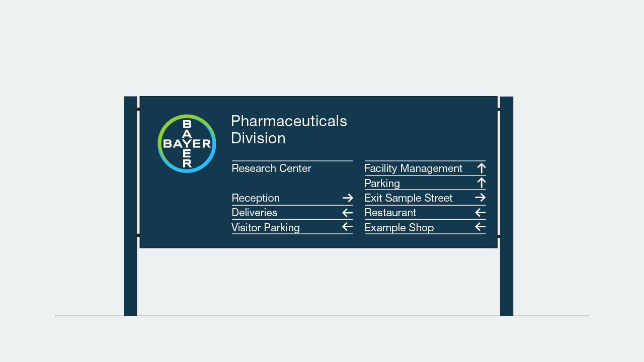644x362 pixels.
Task: Click the Reception label
Action: pyautogui.click(x=256, y=198)
